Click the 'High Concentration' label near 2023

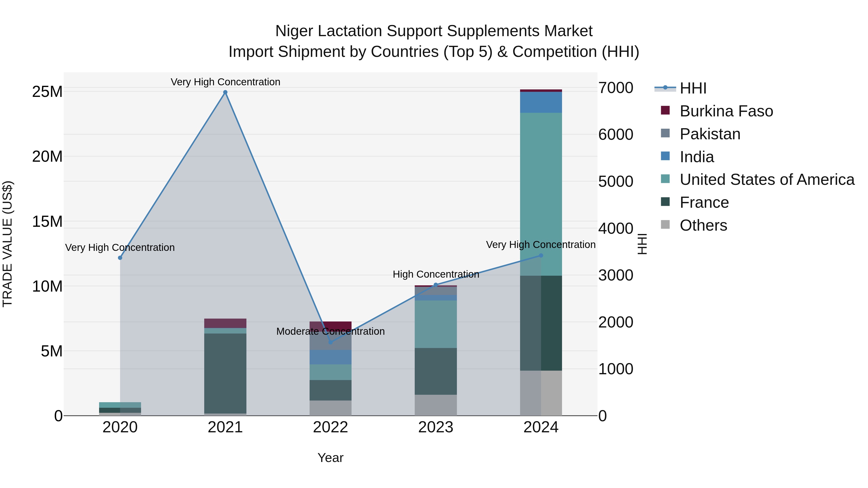[x=436, y=274]
